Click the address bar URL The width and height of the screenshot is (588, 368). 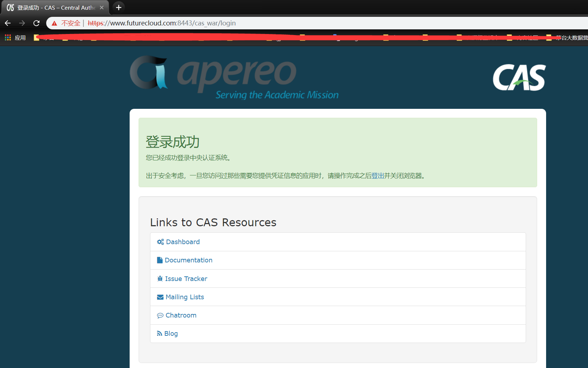[x=162, y=23]
